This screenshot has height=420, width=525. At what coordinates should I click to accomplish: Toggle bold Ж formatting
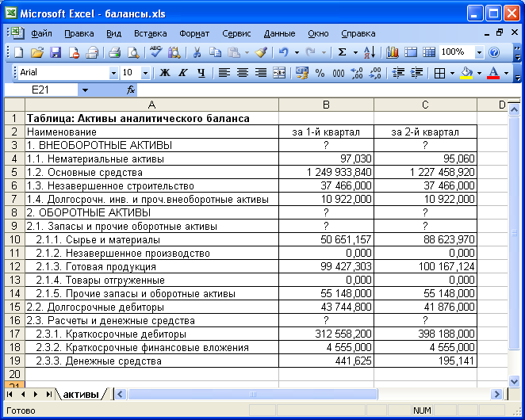(164, 73)
